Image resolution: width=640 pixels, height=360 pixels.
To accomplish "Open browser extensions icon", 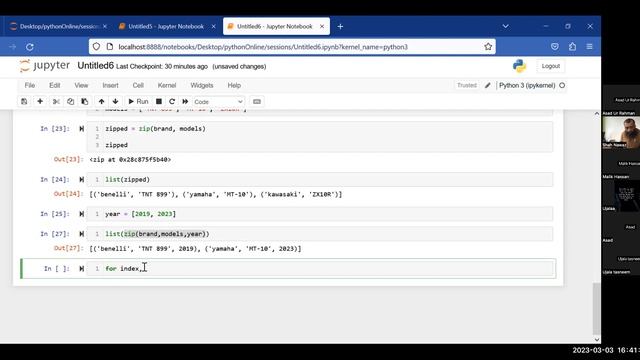I will click(572, 47).
